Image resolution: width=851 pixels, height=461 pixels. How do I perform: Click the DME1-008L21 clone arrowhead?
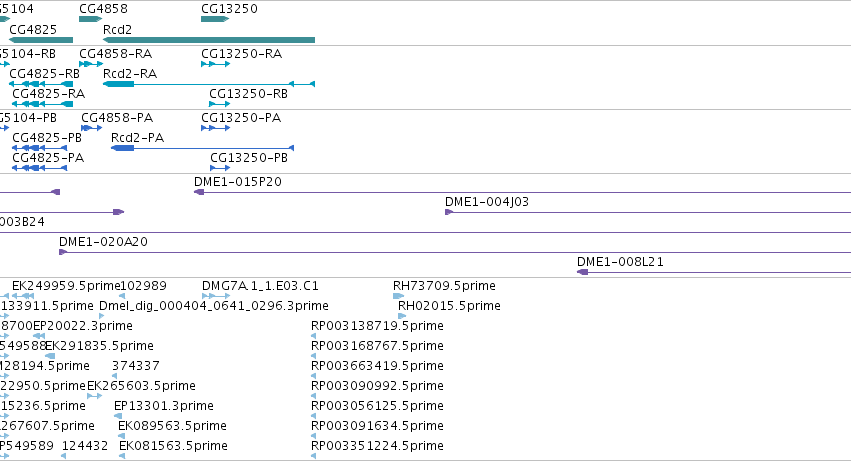coord(582,271)
